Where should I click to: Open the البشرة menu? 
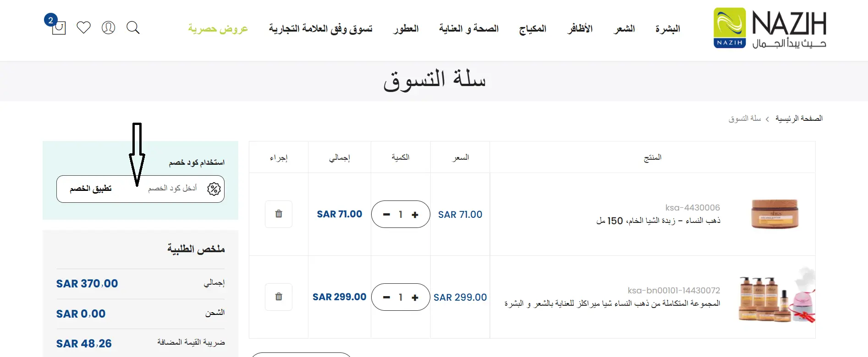668,29
